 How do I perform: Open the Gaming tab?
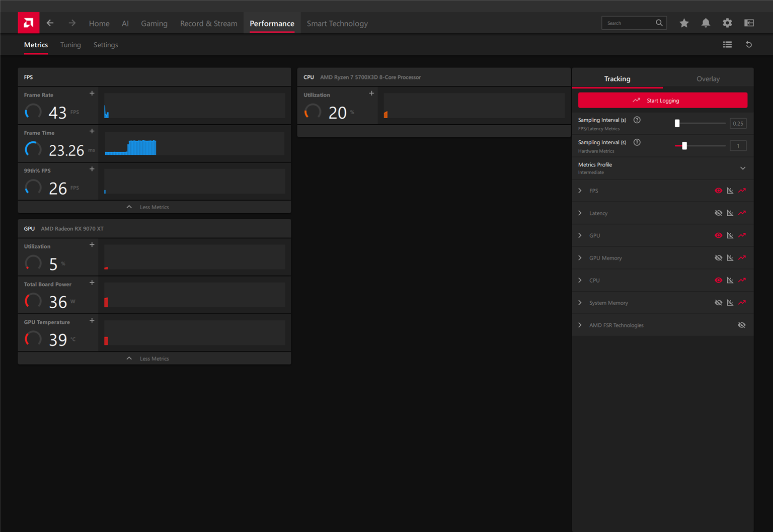click(154, 23)
